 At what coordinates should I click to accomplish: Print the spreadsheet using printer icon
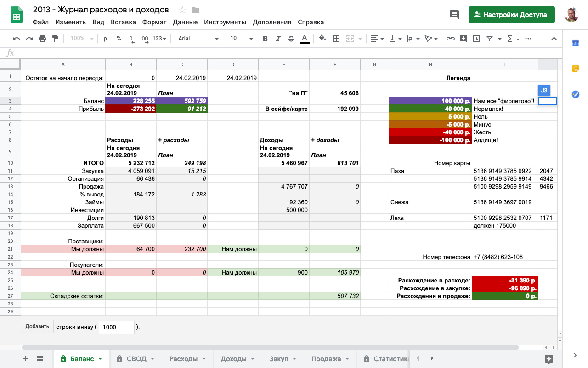(x=42, y=39)
